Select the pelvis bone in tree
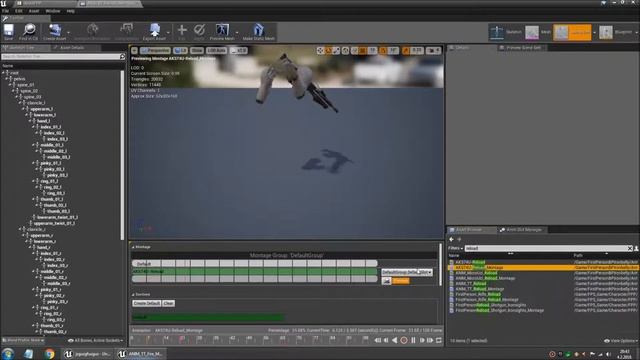The width and height of the screenshot is (640, 360). [19, 79]
